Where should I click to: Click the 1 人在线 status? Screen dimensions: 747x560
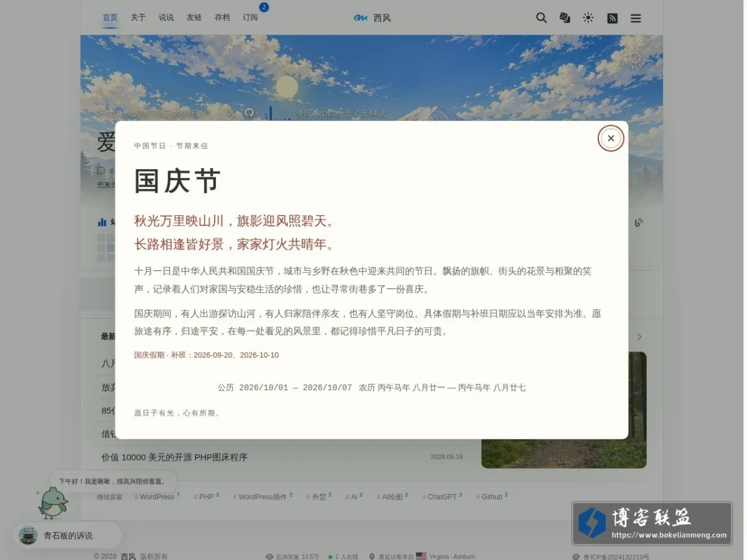pyautogui.click(x=344, y=556)
